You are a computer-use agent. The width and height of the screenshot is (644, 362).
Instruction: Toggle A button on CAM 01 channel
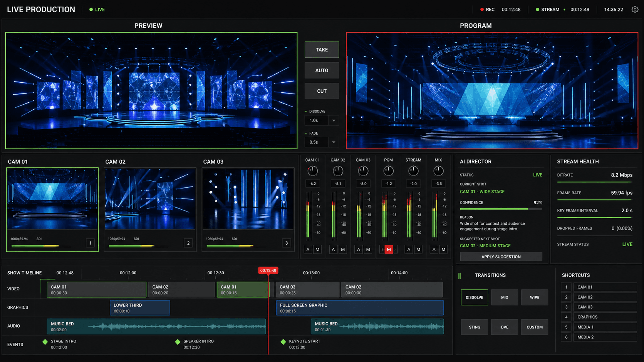(x=308, y=249)
